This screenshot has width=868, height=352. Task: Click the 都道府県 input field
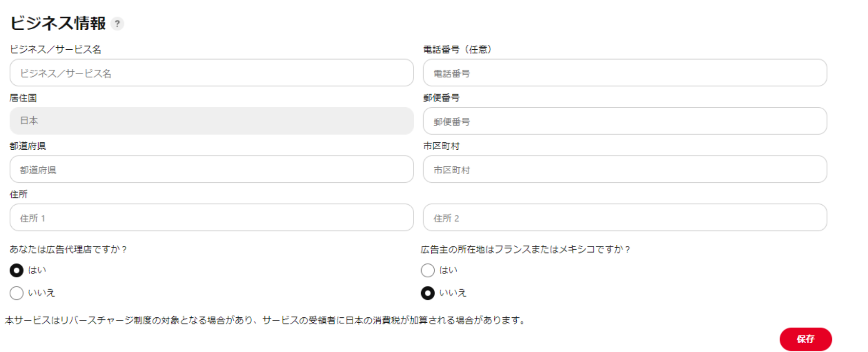(212, 169)
